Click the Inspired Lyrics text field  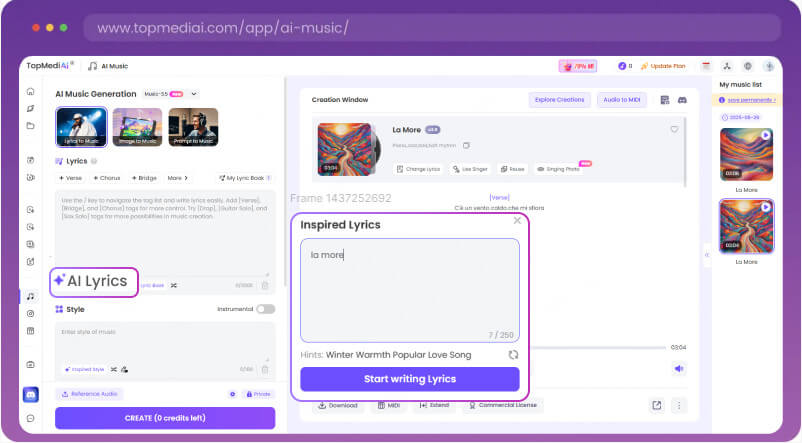click(410, 289)
